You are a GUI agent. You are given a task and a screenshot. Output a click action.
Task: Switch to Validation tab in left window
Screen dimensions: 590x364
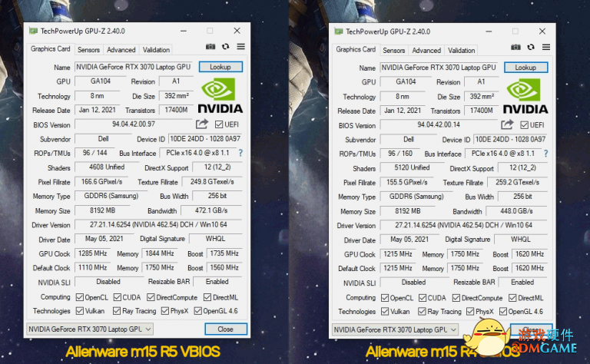click(x=156, y=50)
